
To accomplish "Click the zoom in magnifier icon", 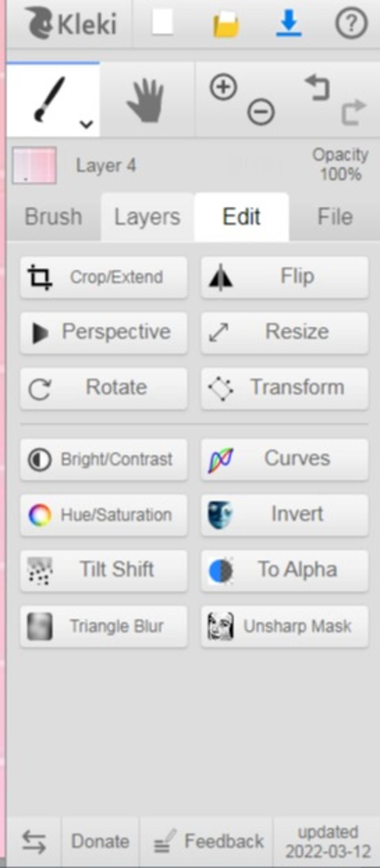I will pyautogui.click(x=223, y=88).
